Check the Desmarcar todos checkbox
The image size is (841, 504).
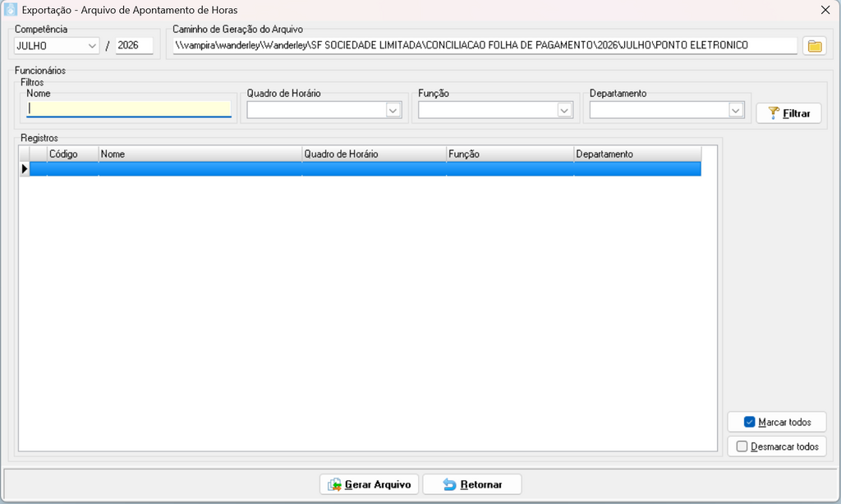click(742, 446)
